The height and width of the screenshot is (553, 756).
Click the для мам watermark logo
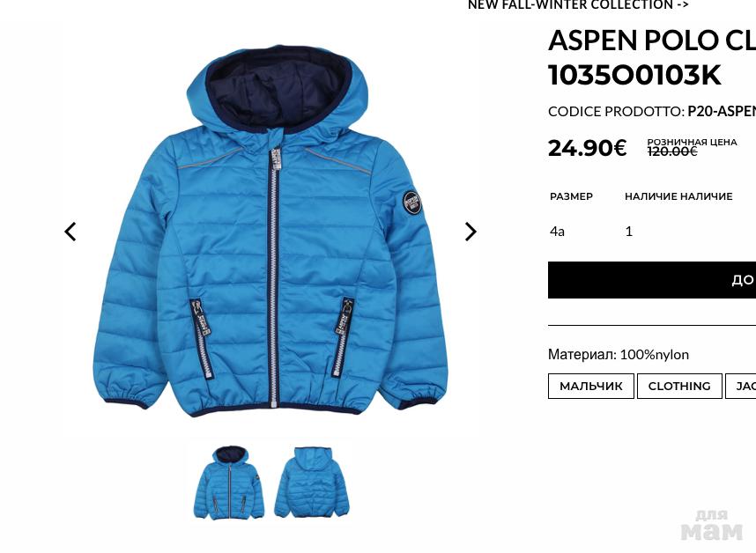click(x=712, y=526)
